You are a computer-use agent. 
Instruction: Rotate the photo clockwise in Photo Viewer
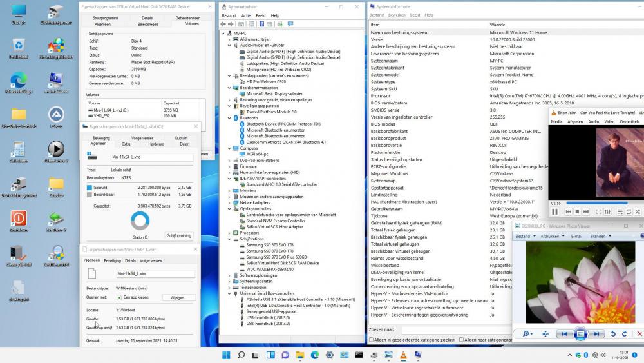coord(625,333)
